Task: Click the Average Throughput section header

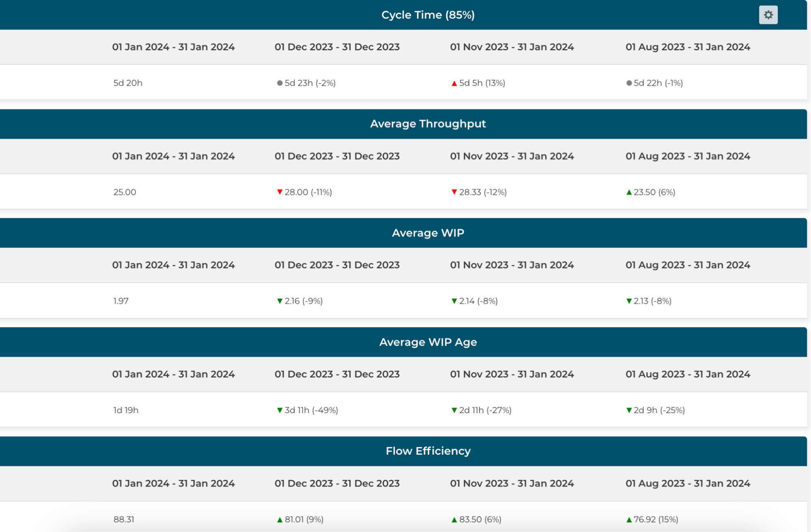Action: pos(428,124)
